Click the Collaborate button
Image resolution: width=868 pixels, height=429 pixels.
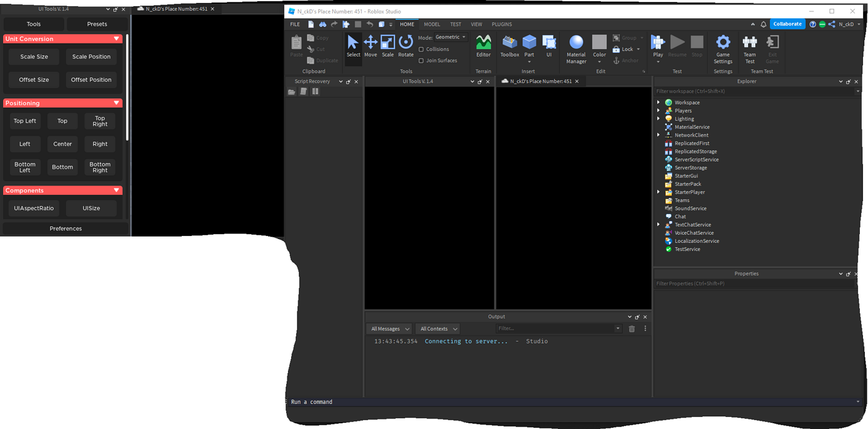[x=787, y=24]
